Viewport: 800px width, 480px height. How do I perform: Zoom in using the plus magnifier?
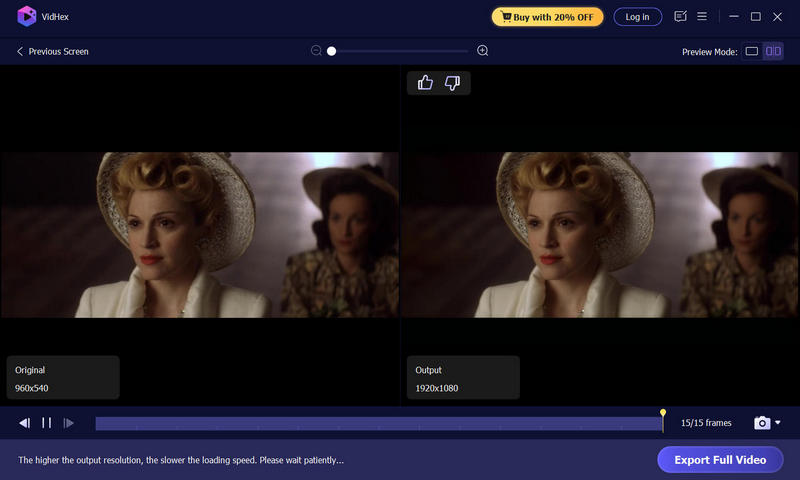[483, 51]
